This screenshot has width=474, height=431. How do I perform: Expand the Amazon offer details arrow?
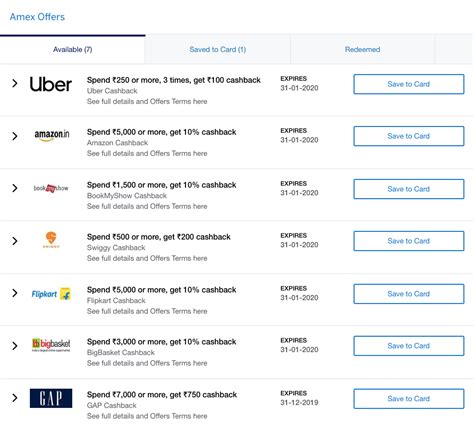click(15, 136)
